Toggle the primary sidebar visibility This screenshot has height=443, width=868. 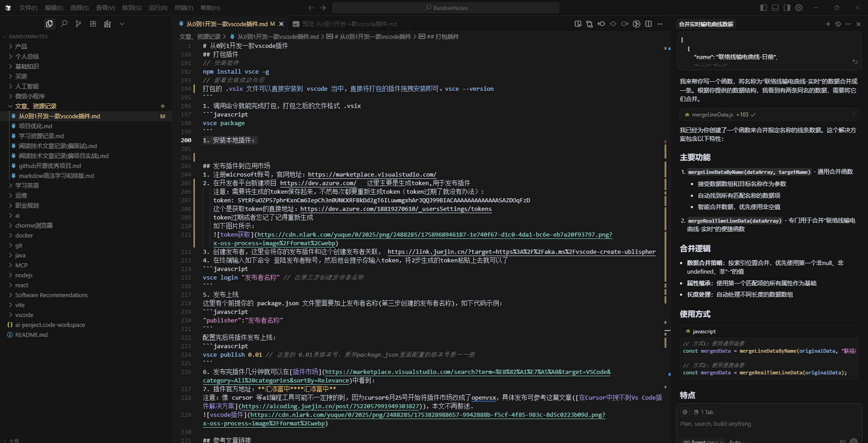tap(764, 8)
